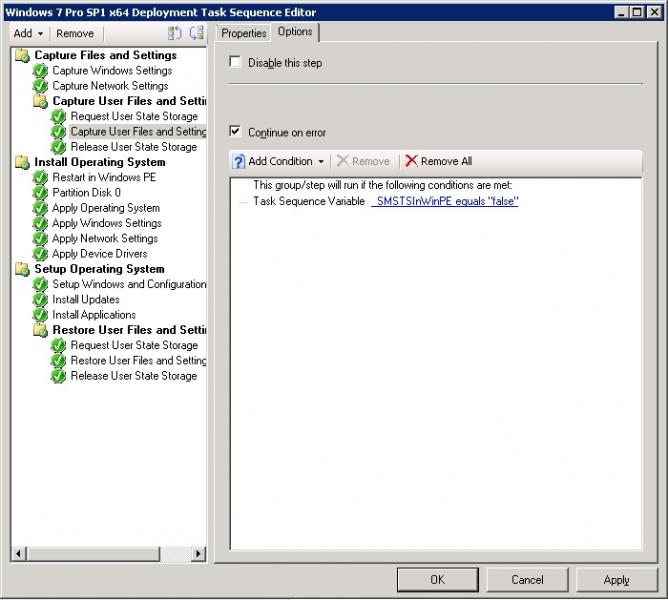This screenshot has height=600, width=668.
Task: Click green check icon beside Partition Disk 0
Action: [x=40, y=193]
